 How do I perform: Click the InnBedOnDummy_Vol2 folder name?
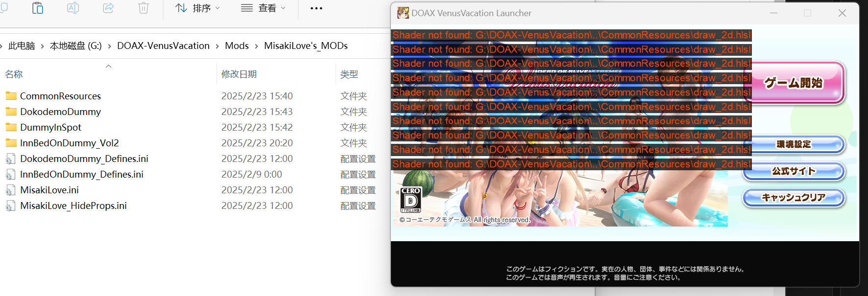(x=70, y=143)
